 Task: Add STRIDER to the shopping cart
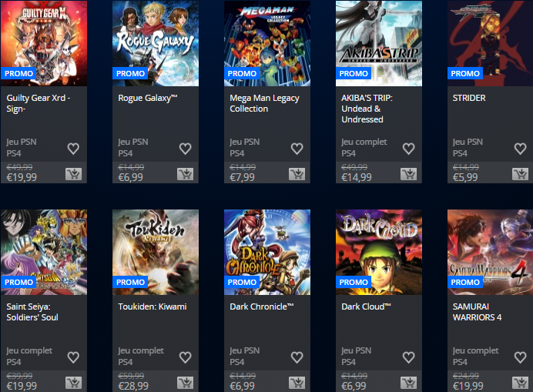click(520, 174)
